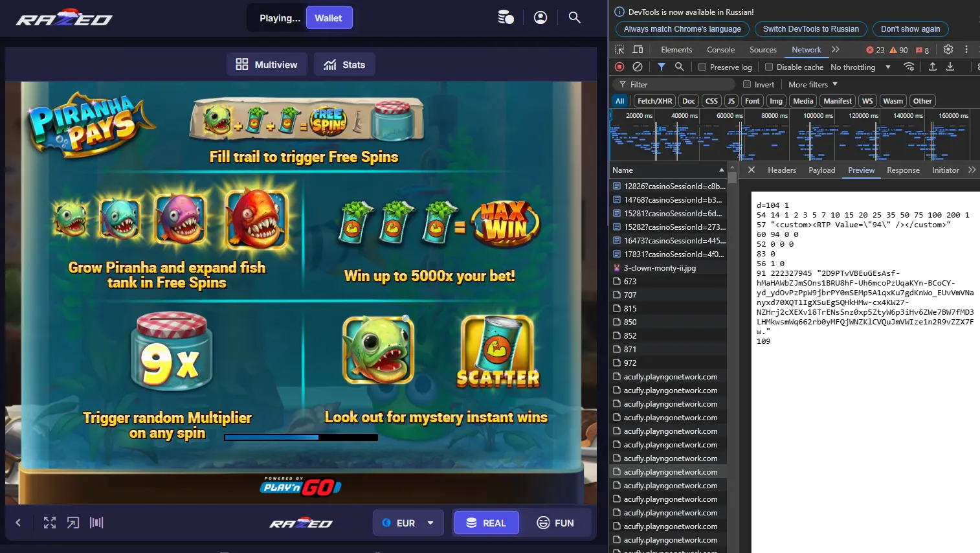This screenshot has width=980, height=553.
Task: Click the game loading progress bar
Action: click(301, 437)
